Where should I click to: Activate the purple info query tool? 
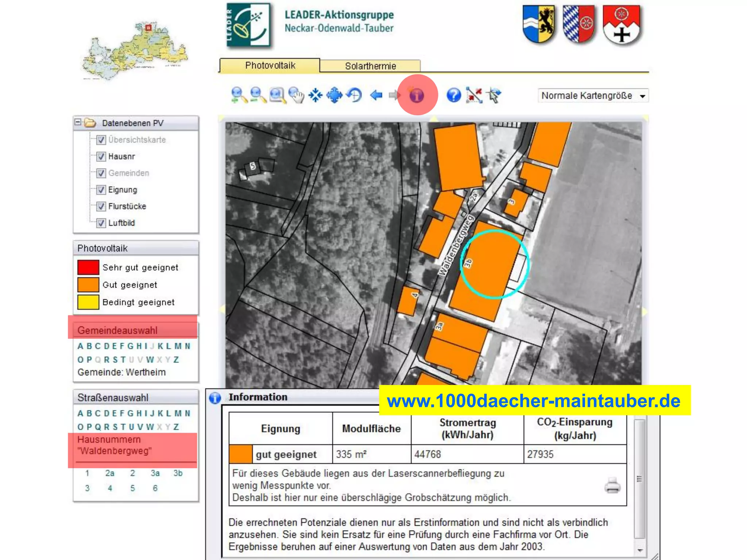[x=417, y=95]
